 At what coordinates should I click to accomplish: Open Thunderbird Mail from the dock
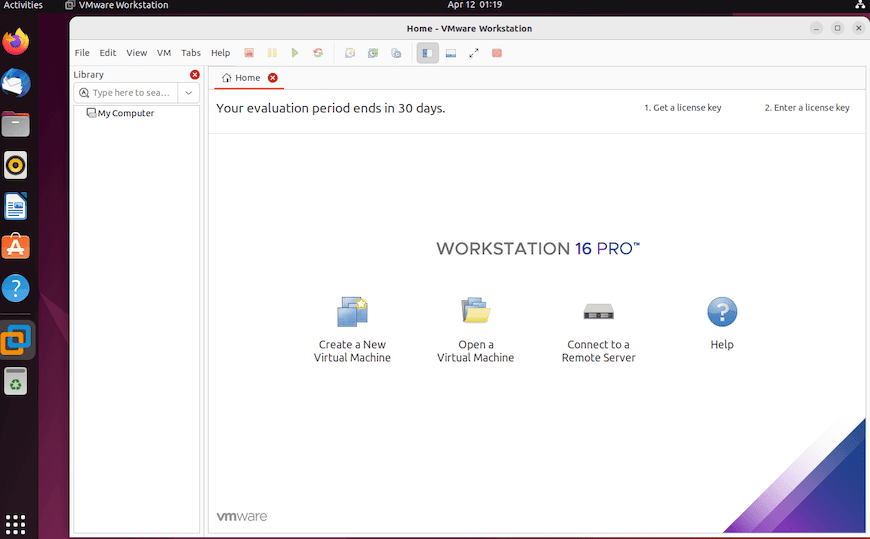(x=16, y=83)
